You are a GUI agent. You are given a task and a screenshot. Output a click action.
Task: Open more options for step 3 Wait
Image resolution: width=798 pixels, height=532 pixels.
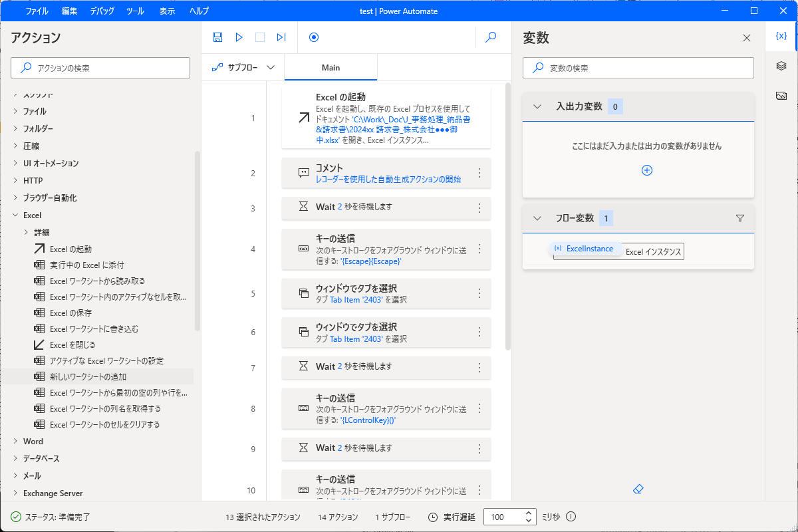point(479,208)
